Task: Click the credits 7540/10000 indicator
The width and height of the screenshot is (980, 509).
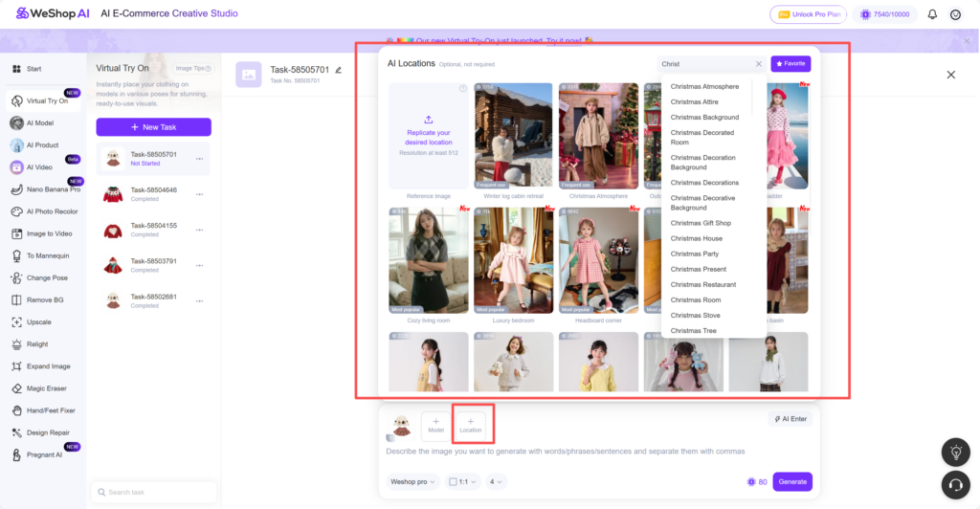Action: pyautogui.click(x=884, y=14)
